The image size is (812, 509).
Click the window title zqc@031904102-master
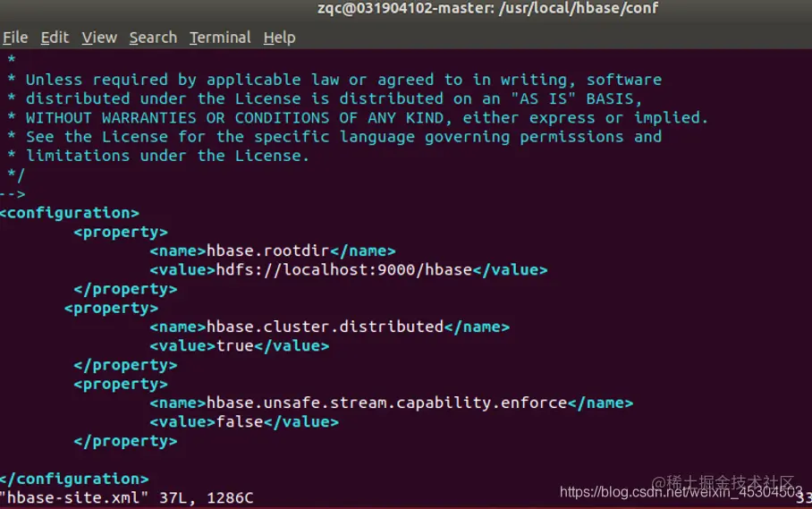487,8
